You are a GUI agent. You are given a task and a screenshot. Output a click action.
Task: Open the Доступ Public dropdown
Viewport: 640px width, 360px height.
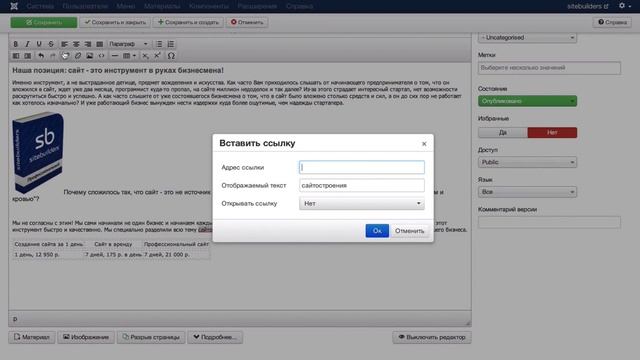pos(527,162)
